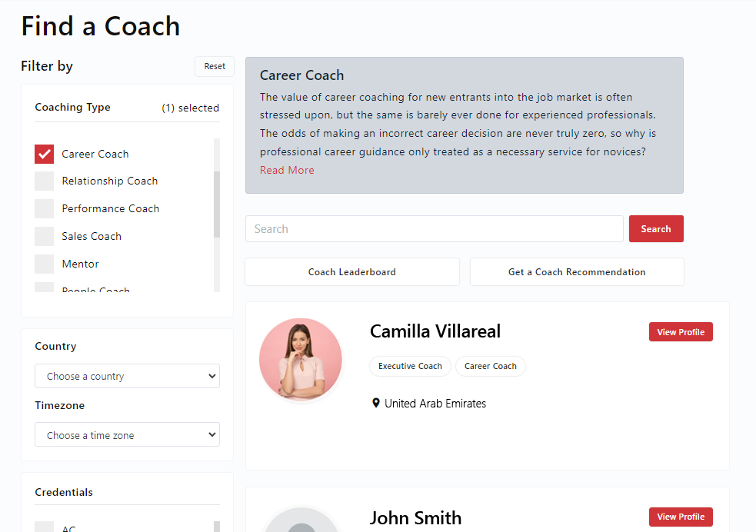
Task: Enable the Mentor filter
Action: [x=44, y=264]
